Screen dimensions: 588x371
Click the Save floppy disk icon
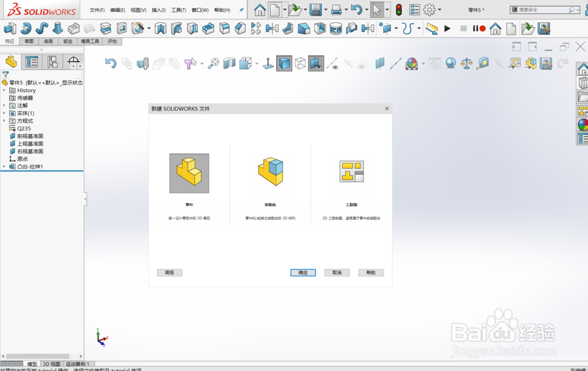316,10
